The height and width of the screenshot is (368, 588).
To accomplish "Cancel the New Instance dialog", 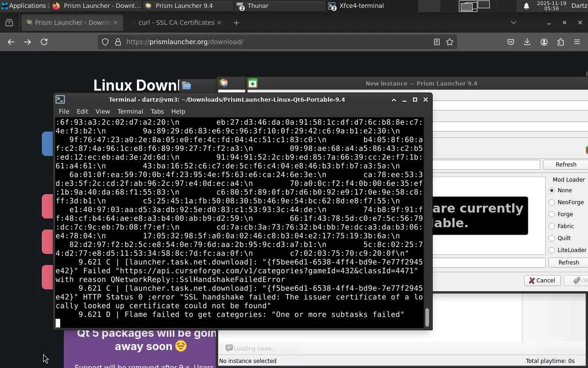I will 542,280.
